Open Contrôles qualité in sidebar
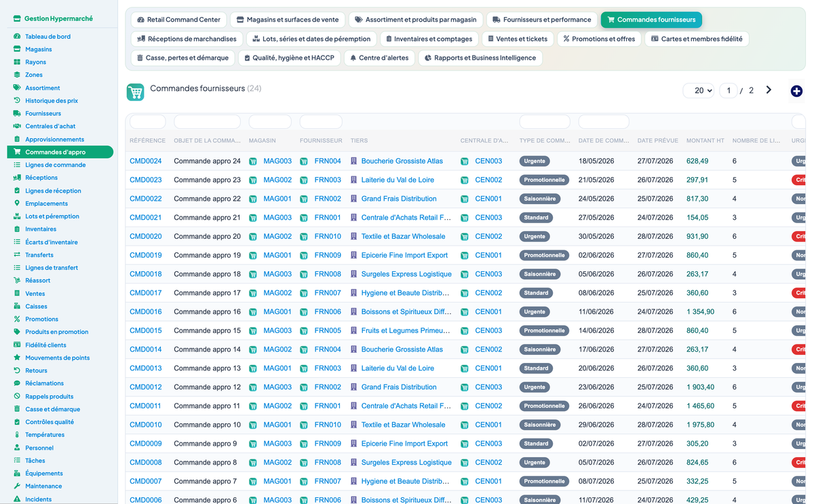Screen dimensions: 814x504 tap(50, 422)
